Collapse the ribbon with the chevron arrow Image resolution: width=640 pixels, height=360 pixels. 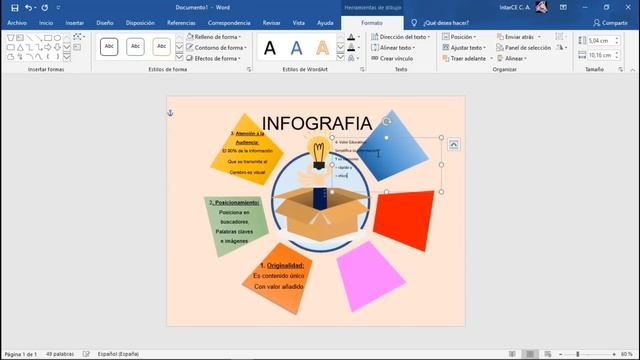pyautogui.click(x=633, y=70)
